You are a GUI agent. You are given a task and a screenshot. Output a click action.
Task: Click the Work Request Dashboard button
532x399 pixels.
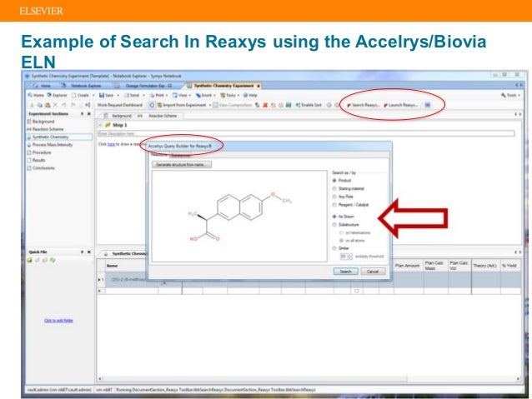click(120, 105)
